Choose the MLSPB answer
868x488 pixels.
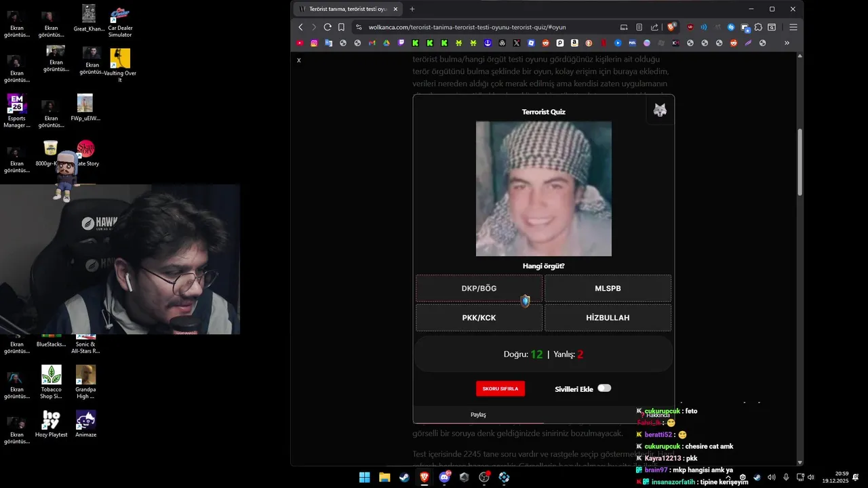(608, 288)
